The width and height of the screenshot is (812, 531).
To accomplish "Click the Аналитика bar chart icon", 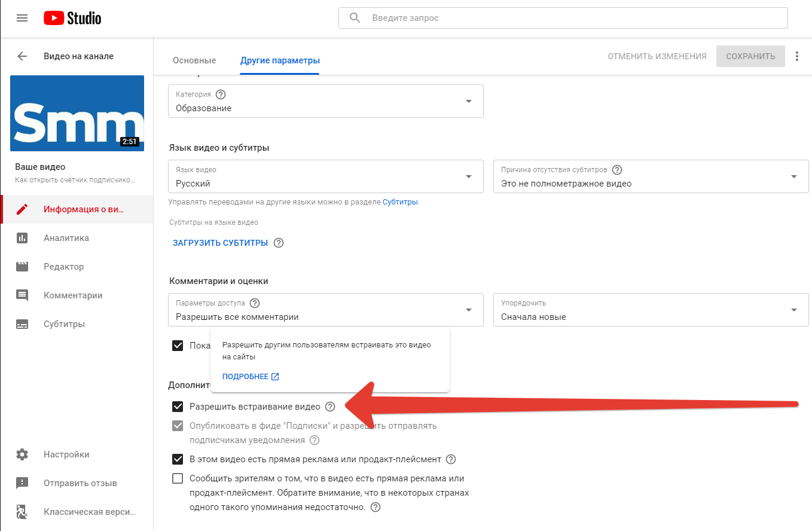I will [x=22, y=238].
